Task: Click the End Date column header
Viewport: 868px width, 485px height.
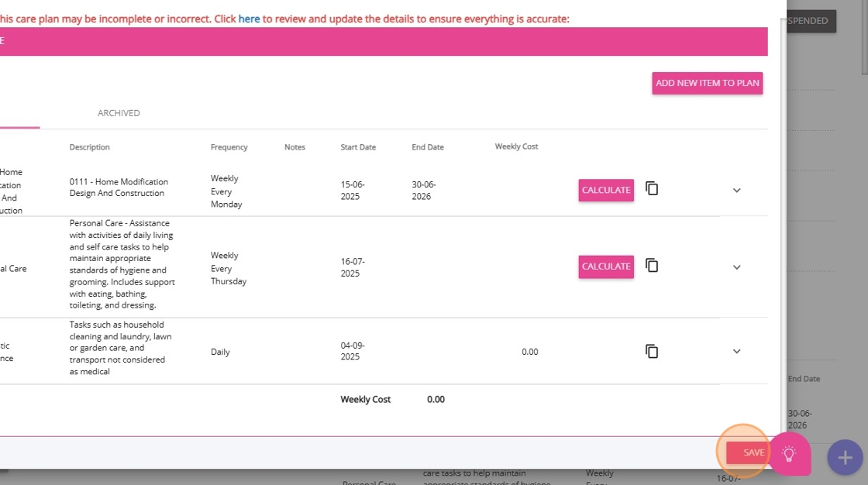Action: coord(428,147)
